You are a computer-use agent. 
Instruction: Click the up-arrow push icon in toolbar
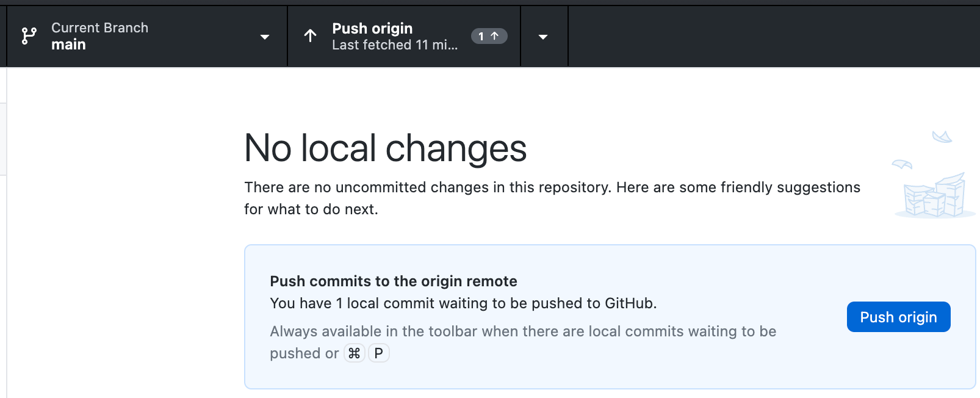tap(310, 36)
